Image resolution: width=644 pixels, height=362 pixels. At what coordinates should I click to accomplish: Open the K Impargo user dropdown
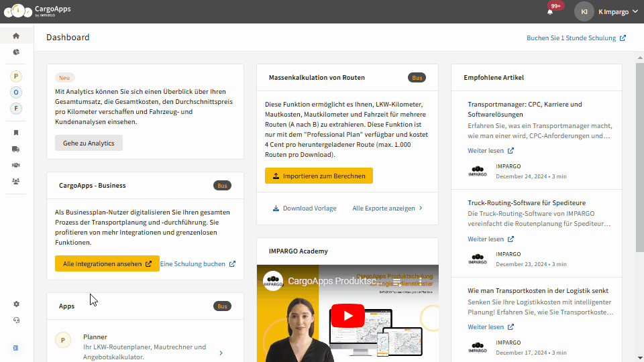(618, 12)
